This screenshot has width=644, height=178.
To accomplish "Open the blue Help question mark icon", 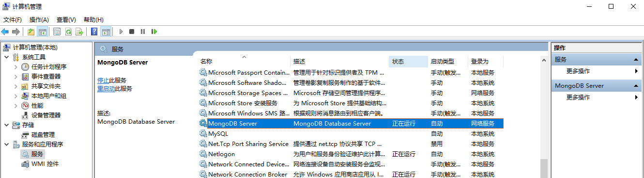I will pos(94,32).
